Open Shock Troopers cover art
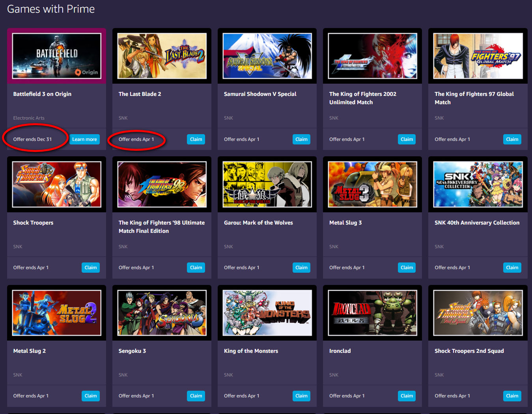Screen dimensions: 532x414 point(57,184)
